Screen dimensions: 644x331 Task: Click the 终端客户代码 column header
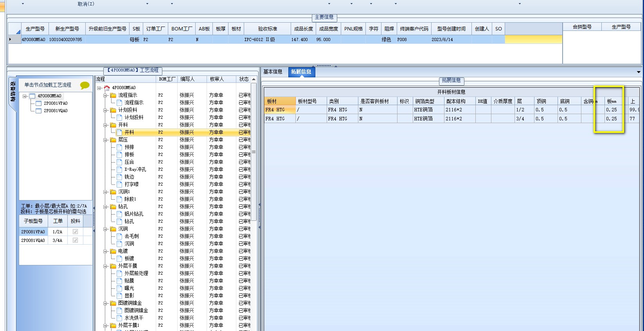(414, 29)
